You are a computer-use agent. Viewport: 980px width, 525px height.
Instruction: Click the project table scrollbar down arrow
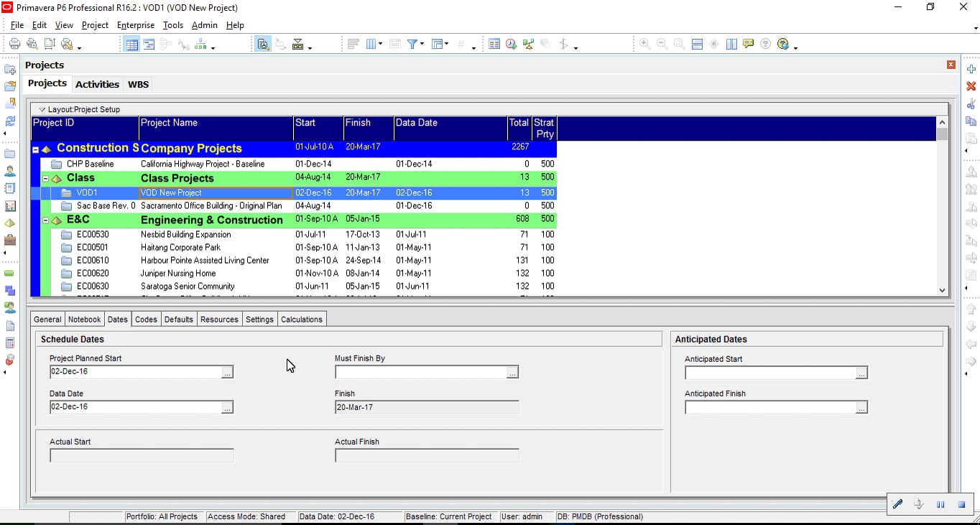point(943,290)
